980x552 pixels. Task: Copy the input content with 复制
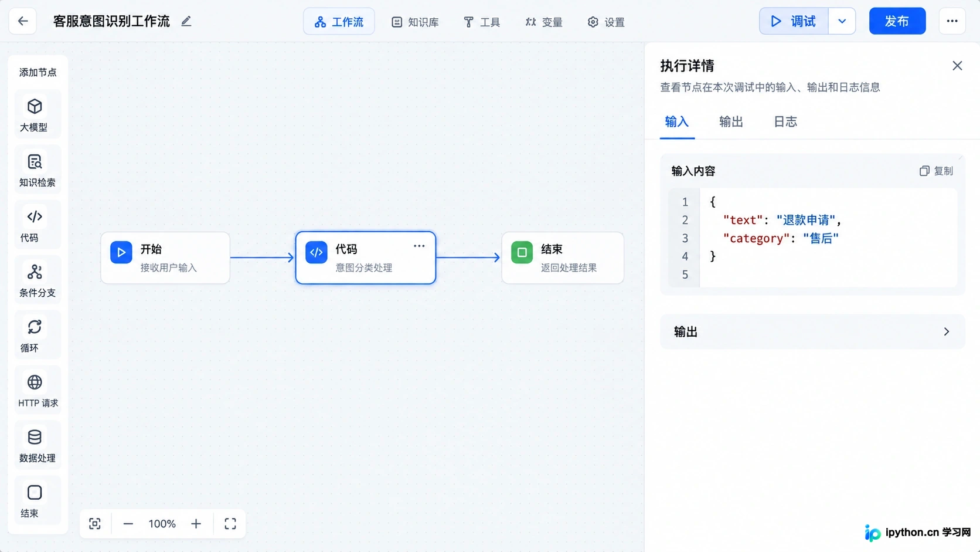click(936, 171)
